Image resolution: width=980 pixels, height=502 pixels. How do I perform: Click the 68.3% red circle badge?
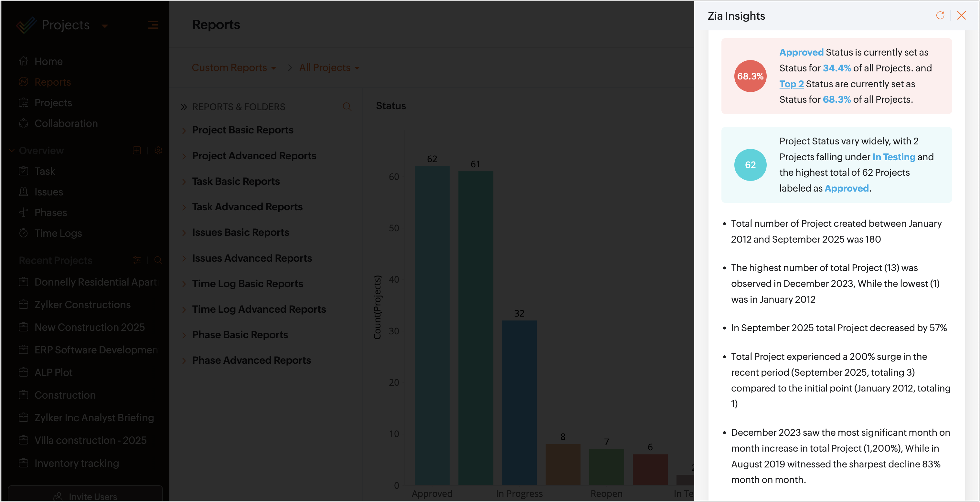[750, 76]
